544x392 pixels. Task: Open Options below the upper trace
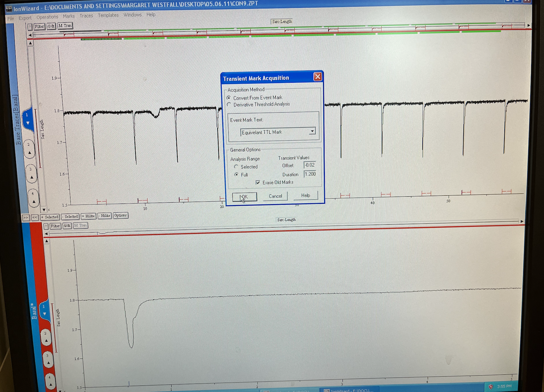pyautogui.click(x=120, y=216)
